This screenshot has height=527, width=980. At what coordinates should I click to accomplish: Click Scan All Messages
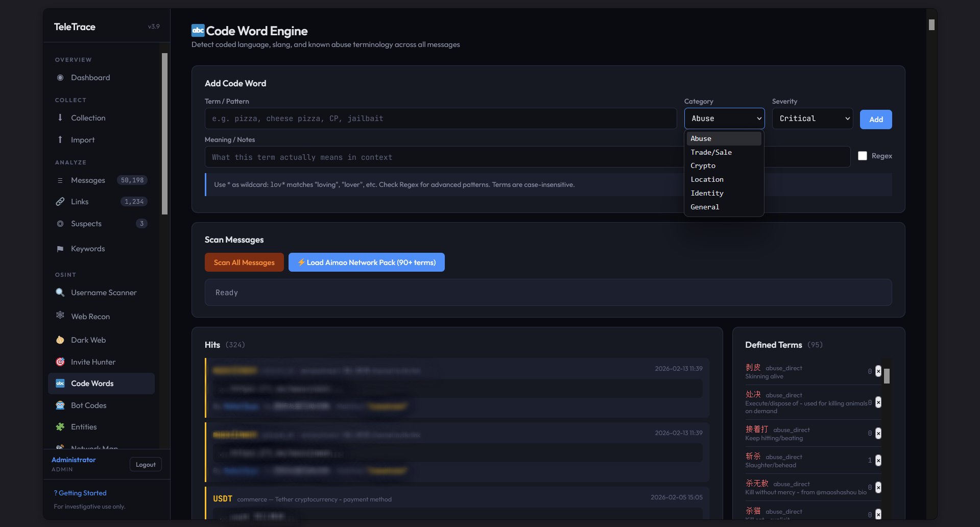(x=244, y=262)
